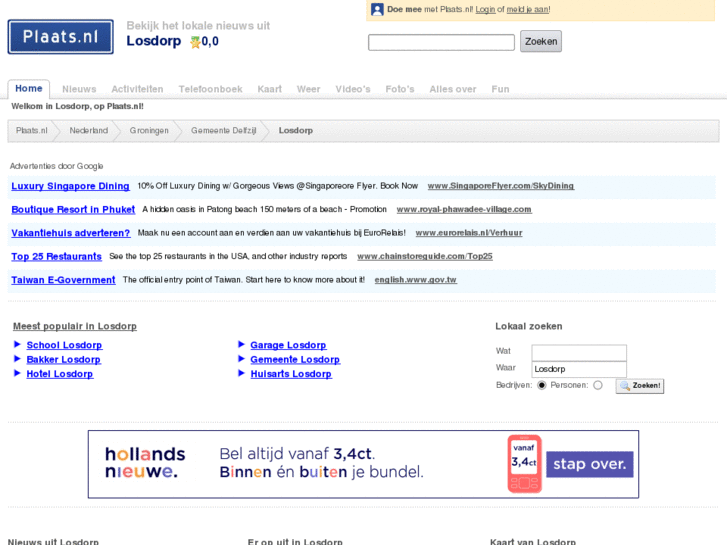Click the www.chainstoreguide.com/Top25 URL
Screen dimensions: 727x545
(x=425, y=256)
